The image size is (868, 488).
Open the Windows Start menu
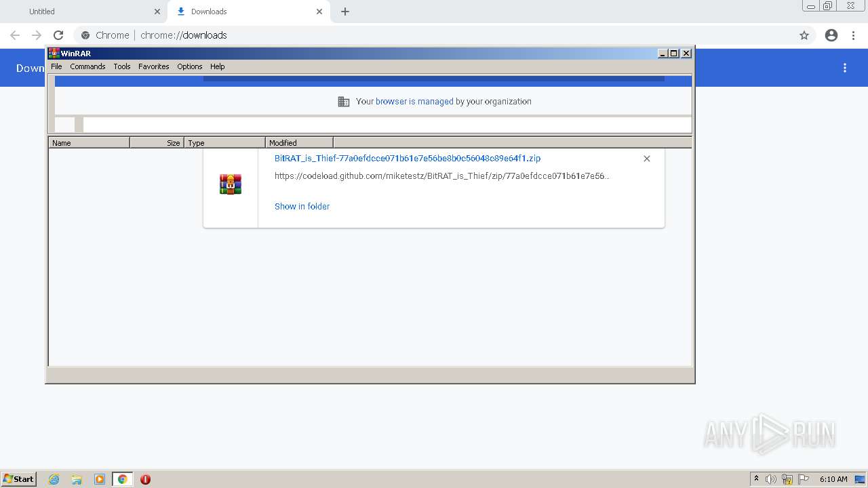click(x=19, y=479)
